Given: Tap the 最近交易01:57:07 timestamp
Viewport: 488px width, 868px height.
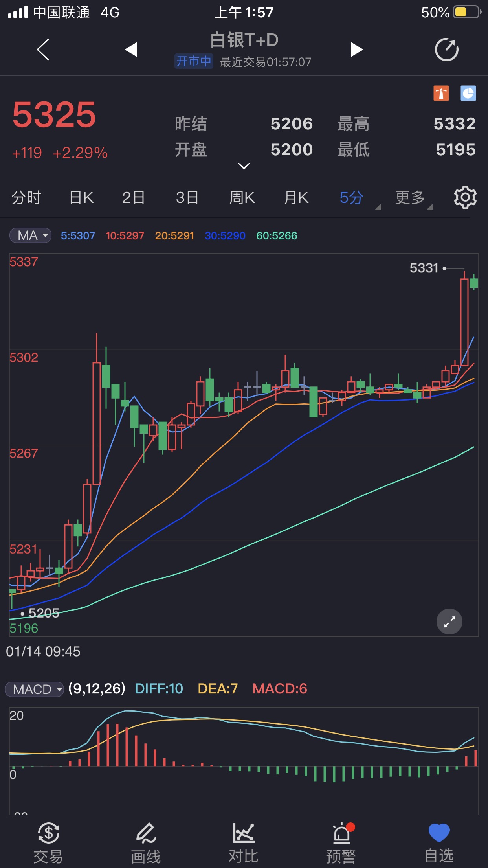Looking at the screenshot, I should [x=265, y=62].
